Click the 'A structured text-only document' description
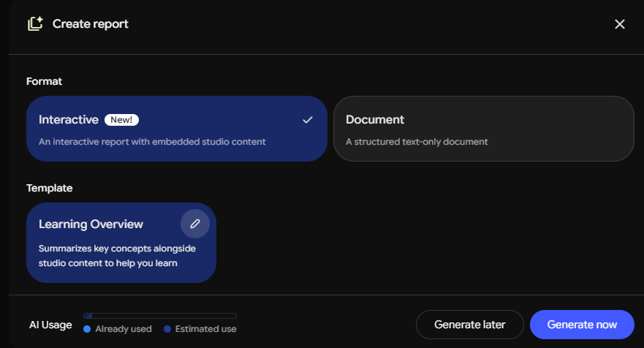This screenshot has width=644, height=348. click(417, 142)
